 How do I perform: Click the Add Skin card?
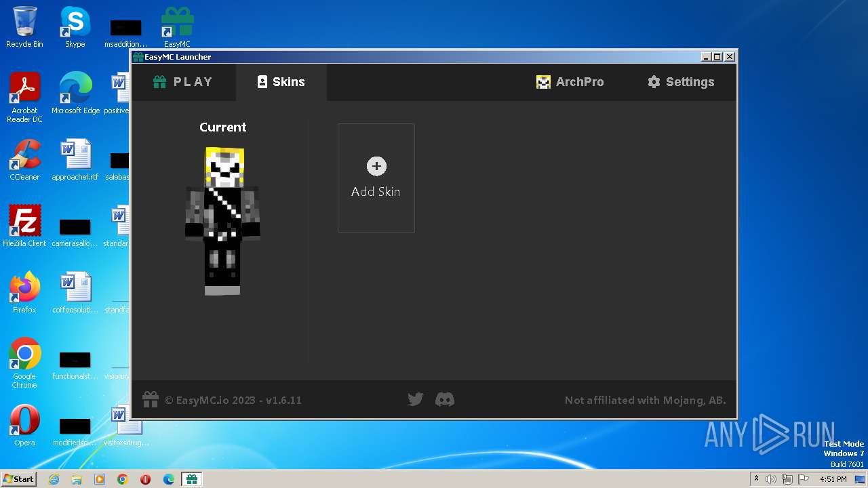pyautogui.click(x=376, y=178)
